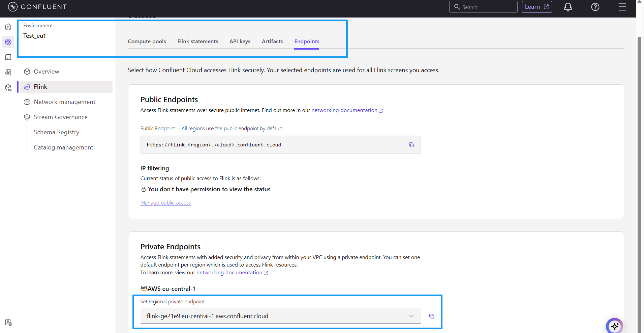Click the fourth left rail icon with list symbol

[8, 72]
